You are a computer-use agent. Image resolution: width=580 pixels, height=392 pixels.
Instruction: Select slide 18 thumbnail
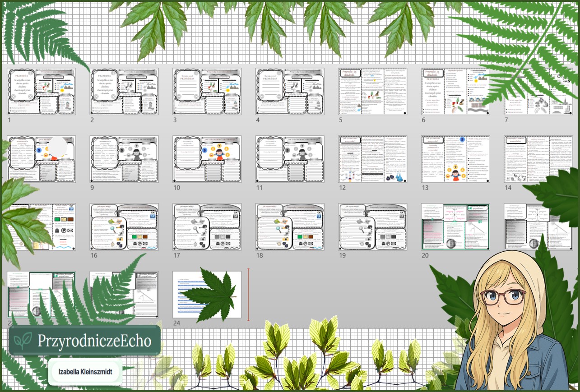click(290, 227)
